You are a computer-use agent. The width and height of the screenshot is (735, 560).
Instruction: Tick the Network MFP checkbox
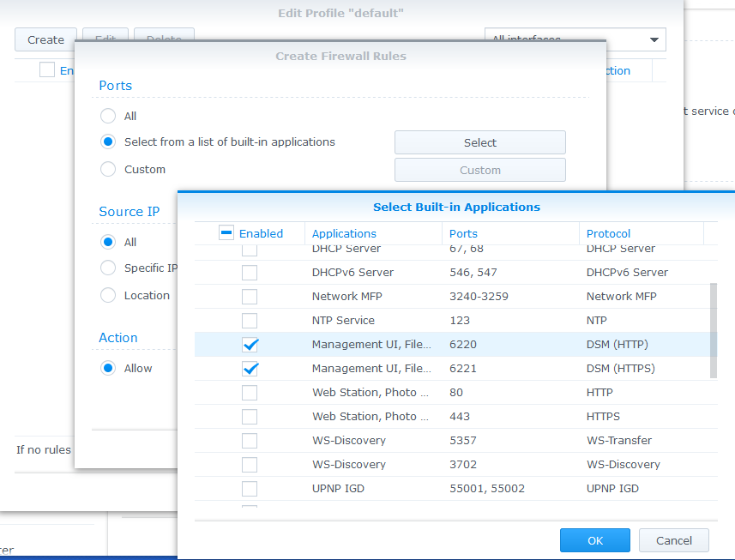click(250, 297)
